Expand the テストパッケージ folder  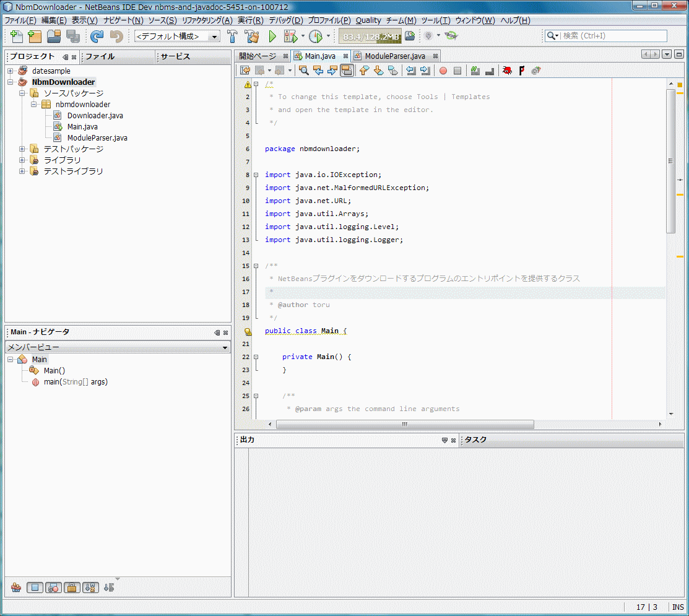click(x=22, y=149)
